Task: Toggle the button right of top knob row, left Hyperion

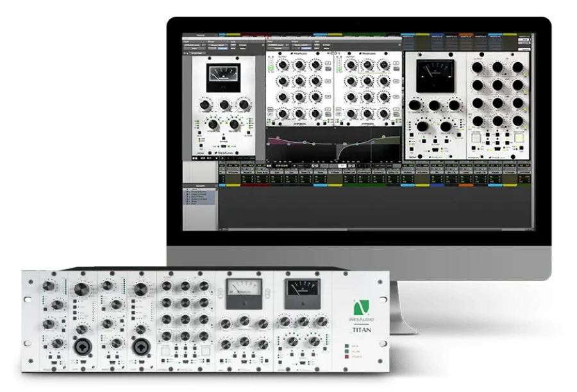Action: click(x=328, y=63)
